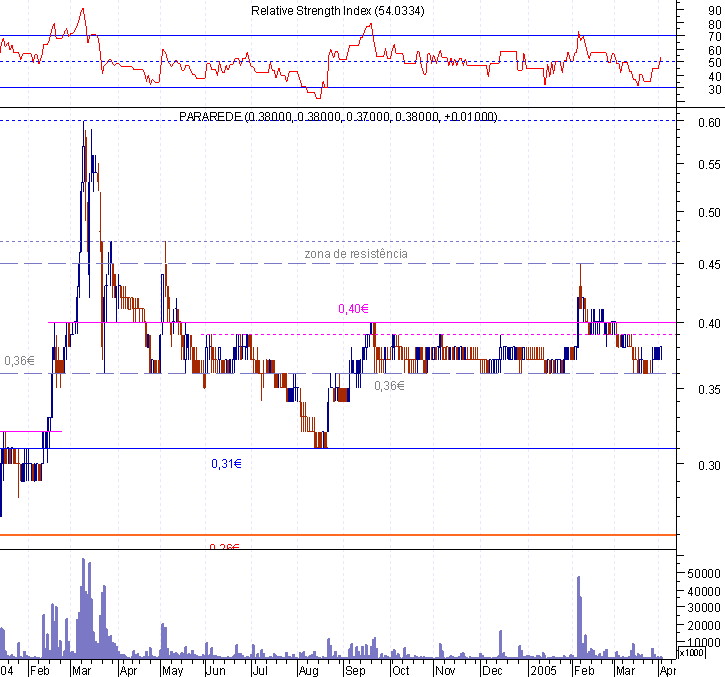Click the Oct date label

tap(400, 671)
